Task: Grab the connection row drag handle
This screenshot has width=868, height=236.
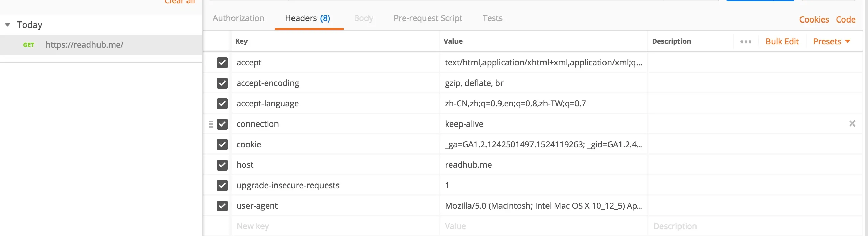Action: click(211, 124)
